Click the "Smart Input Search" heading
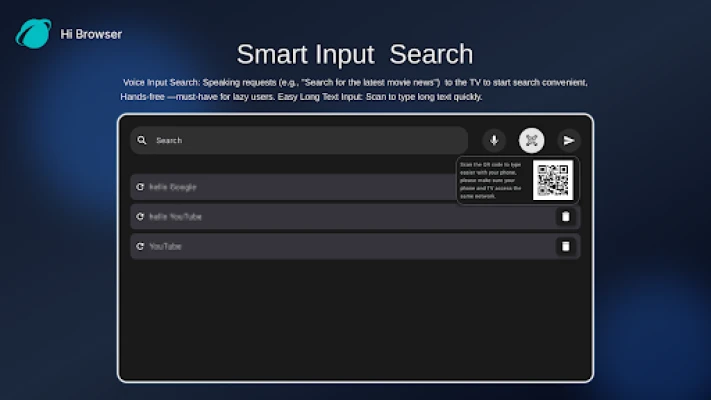Image resolution: width=711 pixels, height=400 pixels. point(355,54)
